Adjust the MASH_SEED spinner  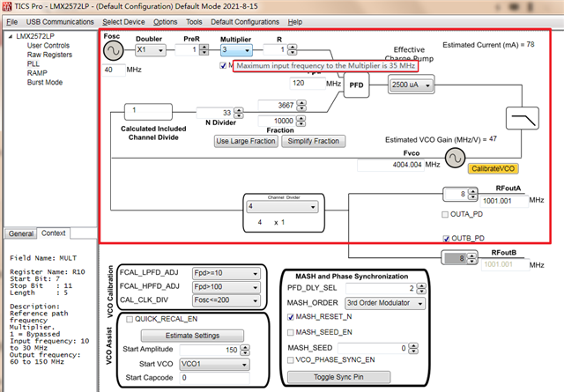413,349
